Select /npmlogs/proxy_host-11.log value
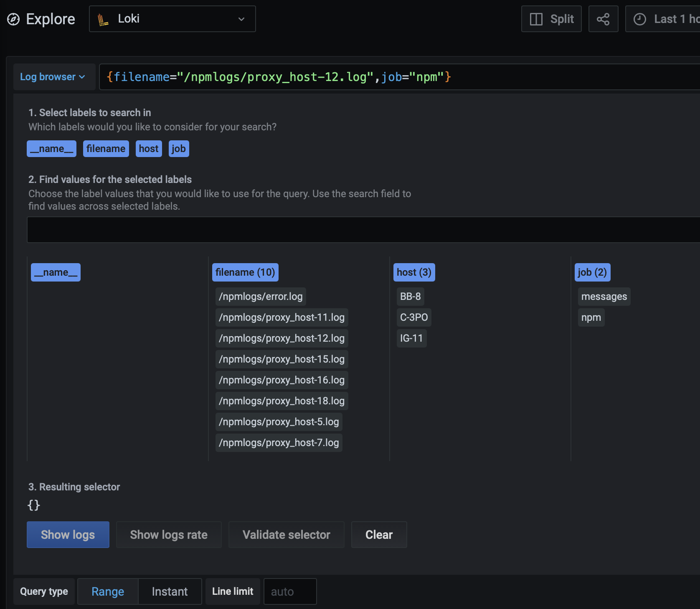Screen dimensions: 700x609 [x=282, y=317]
